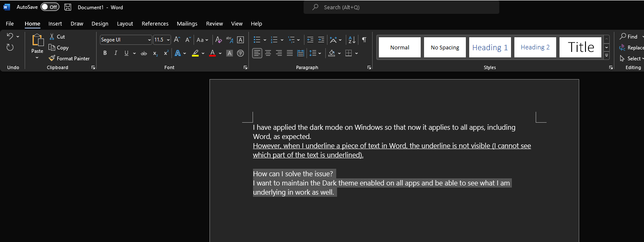The width and height of the screenshot is (644, 242).
Task: Toggle show paragraph marks
Action: (x=364, y=40)
